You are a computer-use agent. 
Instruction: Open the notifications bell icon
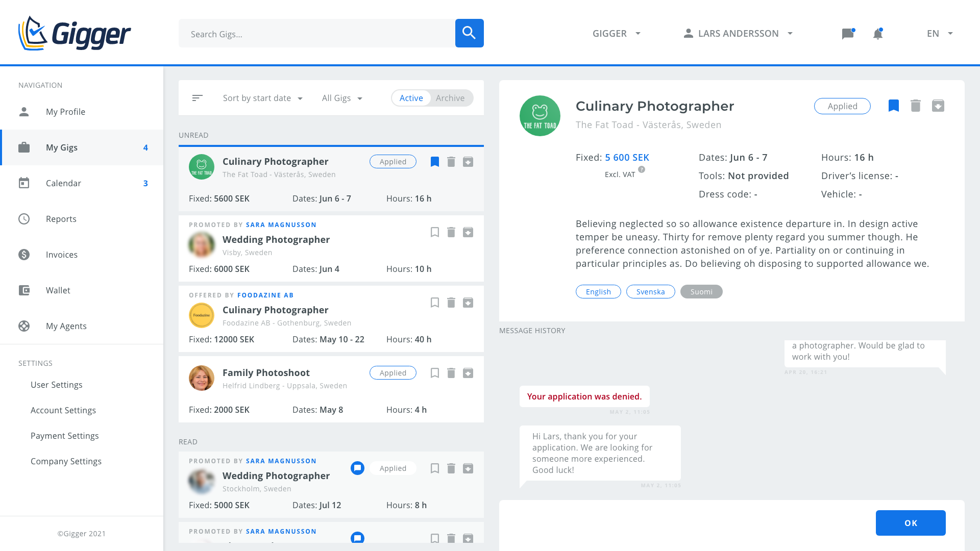point(878,34)
